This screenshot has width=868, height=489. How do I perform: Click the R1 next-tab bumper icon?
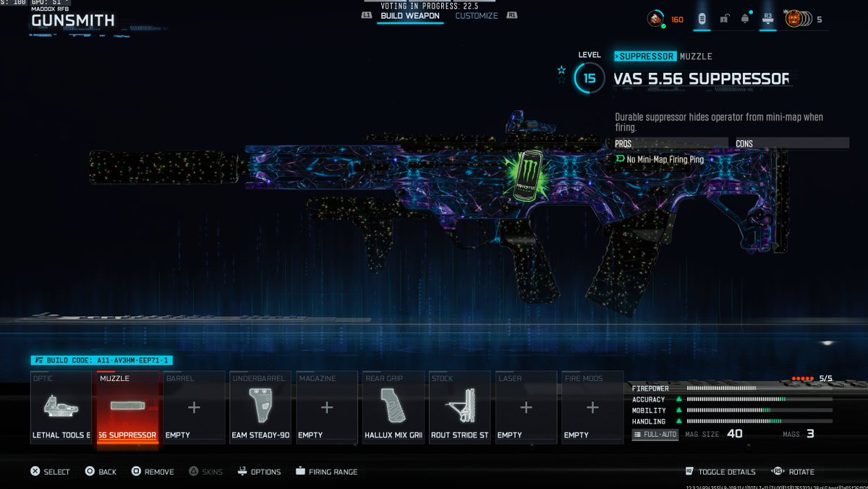tap(512, 15)
